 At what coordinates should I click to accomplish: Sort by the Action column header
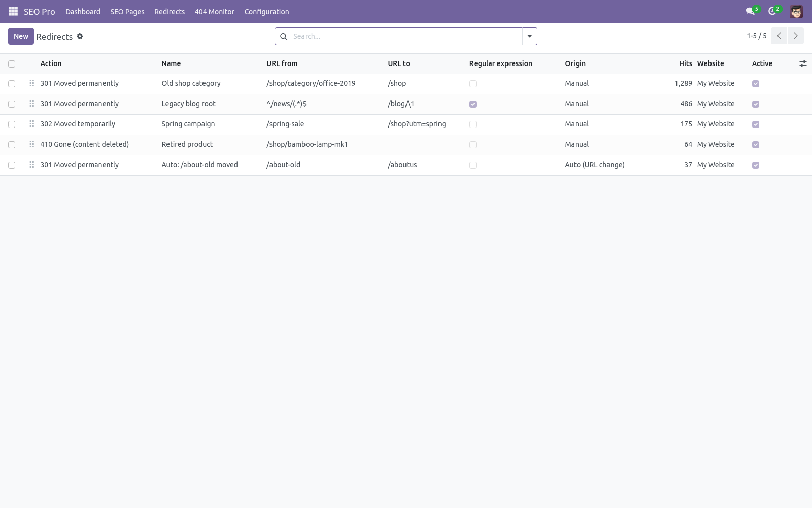click(51, 63)
